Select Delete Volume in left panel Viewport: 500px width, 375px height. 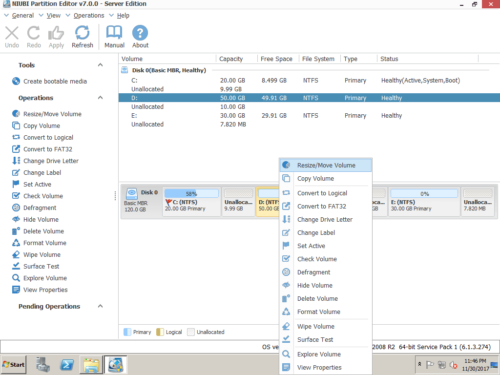(x=38, y=231)
